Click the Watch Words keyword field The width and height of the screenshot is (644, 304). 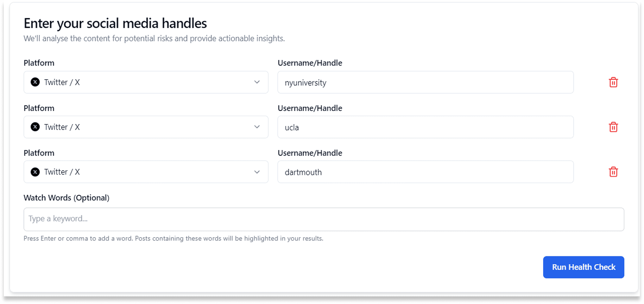coord(324,219)
